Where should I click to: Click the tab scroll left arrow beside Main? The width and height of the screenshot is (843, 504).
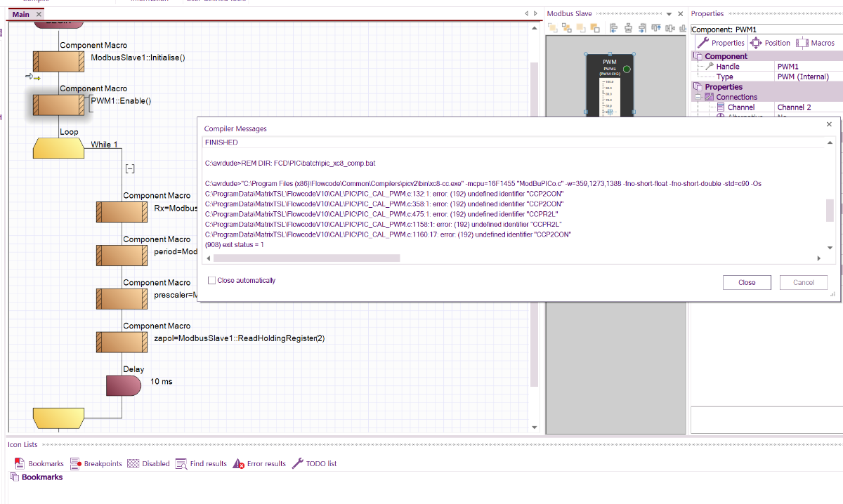(527, 14)
